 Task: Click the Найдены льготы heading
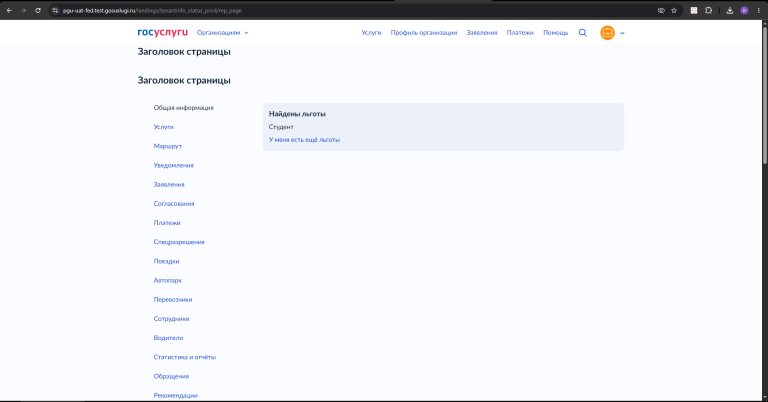tap(297, 114)
